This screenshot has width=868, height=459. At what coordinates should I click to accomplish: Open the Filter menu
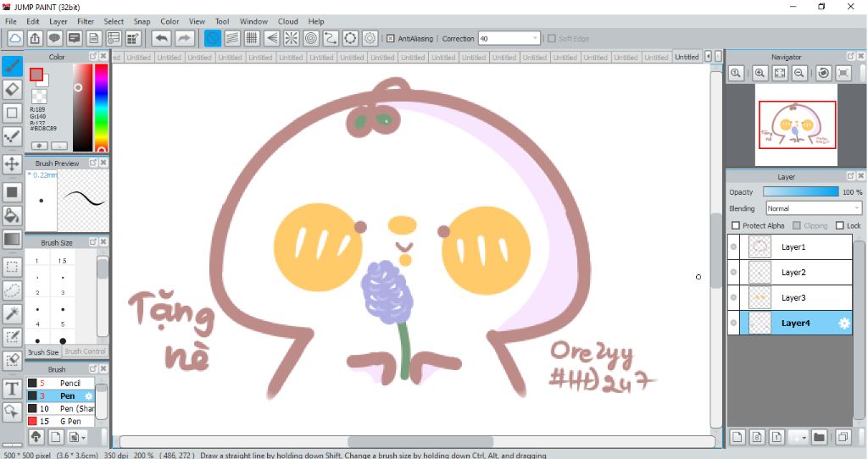coord(86,21)
